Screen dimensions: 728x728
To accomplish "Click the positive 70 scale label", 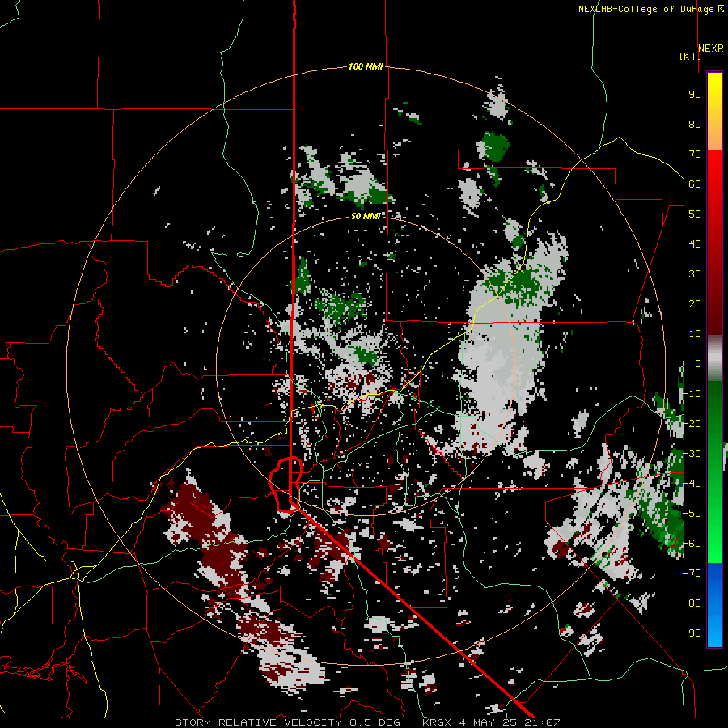I will tap(695, 154).
